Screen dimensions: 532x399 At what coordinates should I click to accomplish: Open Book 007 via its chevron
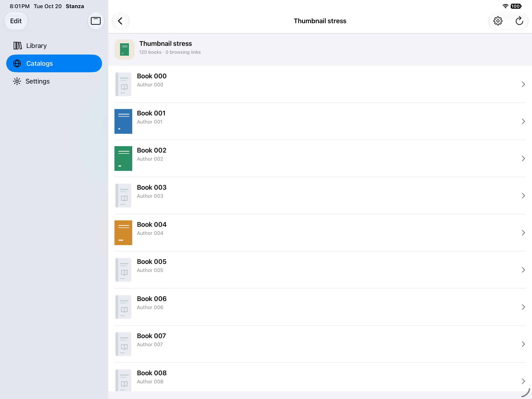523,344
